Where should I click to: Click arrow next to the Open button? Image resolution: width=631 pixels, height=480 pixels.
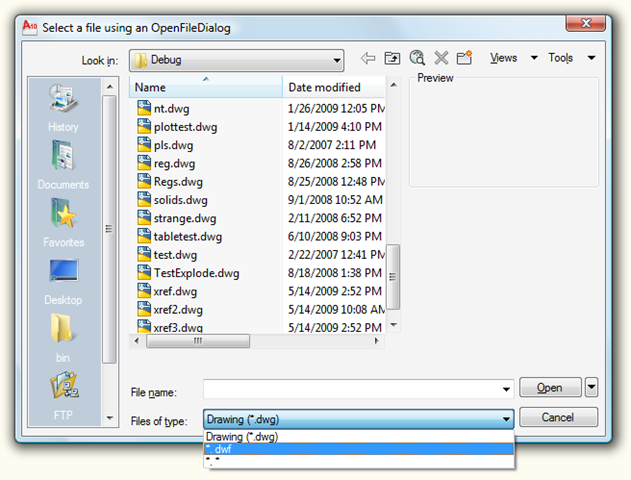click(591, 387)
